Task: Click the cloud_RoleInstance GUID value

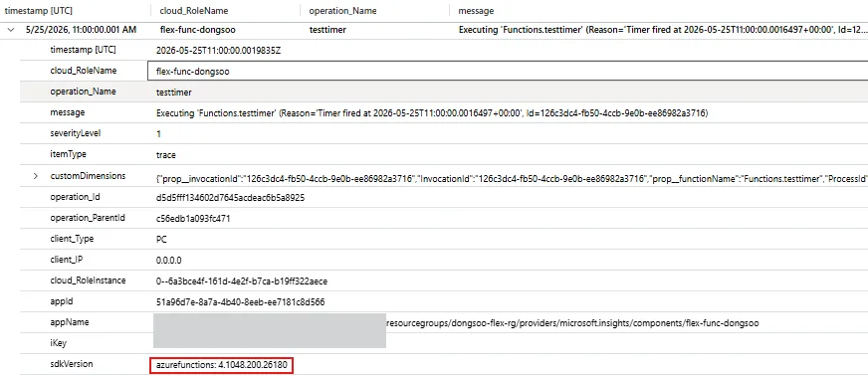Action: pyautogui.click(x=242, y=281)
